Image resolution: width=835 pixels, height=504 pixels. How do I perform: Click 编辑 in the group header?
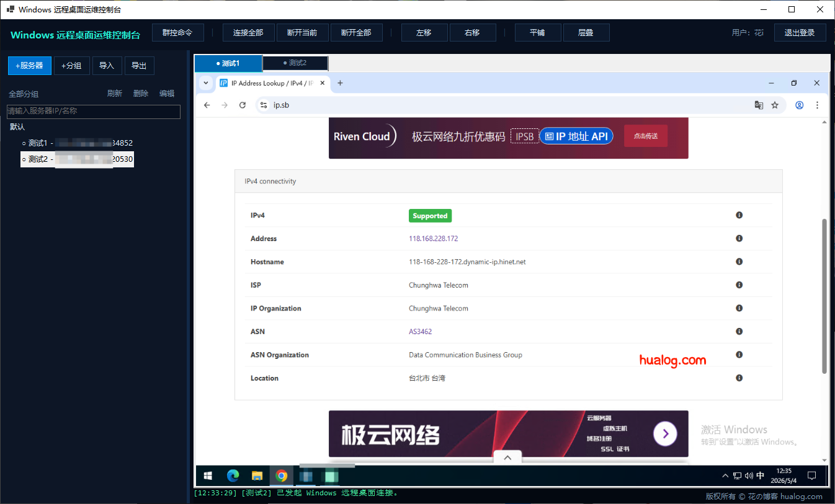(167, 94)
